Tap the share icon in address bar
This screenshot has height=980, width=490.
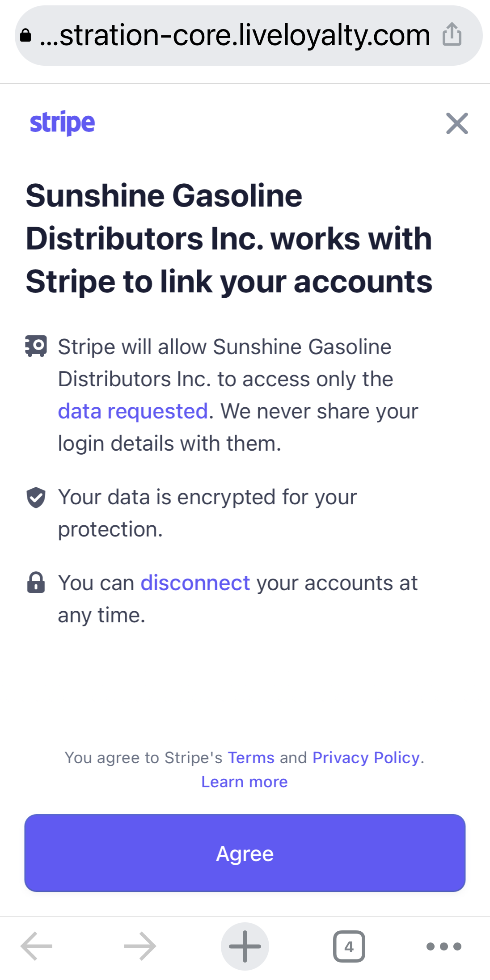click(x=452, y=34)
